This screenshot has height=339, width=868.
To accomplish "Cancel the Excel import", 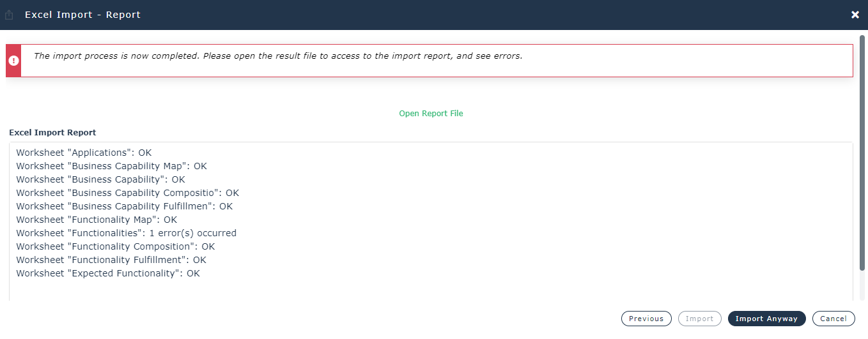I will (x=833, y=319).
